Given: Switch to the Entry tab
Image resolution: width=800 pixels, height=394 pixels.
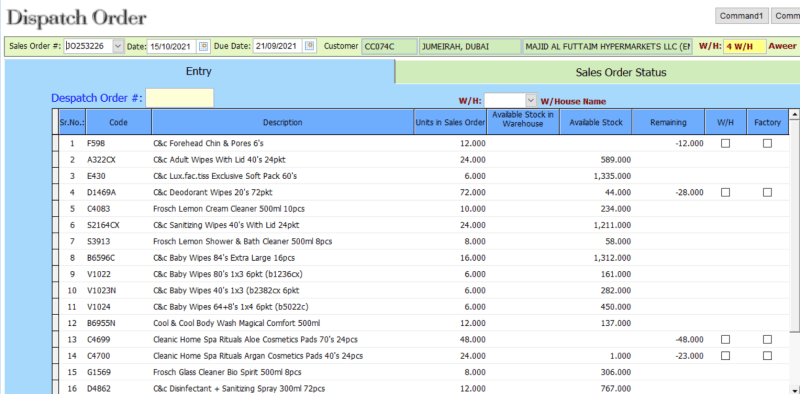Looking at the screenshot, I should 199,71.
